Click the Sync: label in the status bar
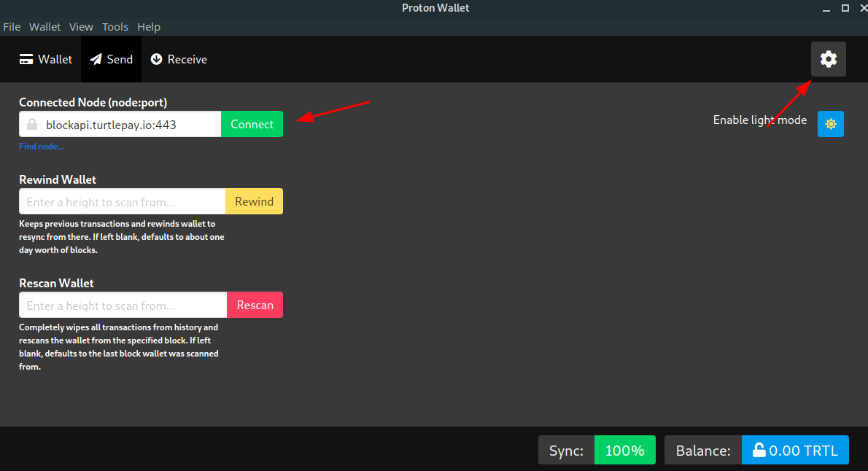This screenshot has height=471, width=868. point(566,450)
